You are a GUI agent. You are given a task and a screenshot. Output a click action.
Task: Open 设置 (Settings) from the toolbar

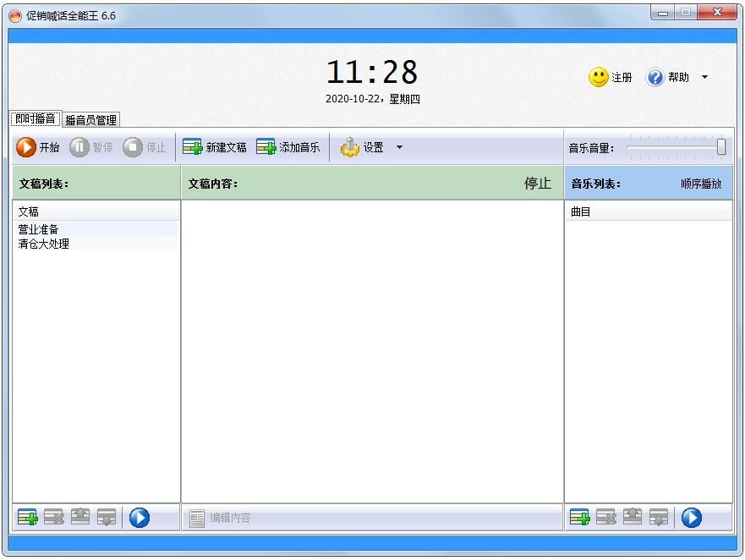(x=350, y=148)
